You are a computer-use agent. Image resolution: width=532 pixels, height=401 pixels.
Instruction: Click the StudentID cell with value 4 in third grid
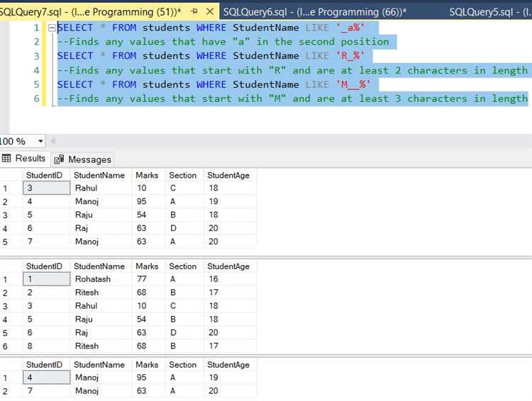point(45,378)
